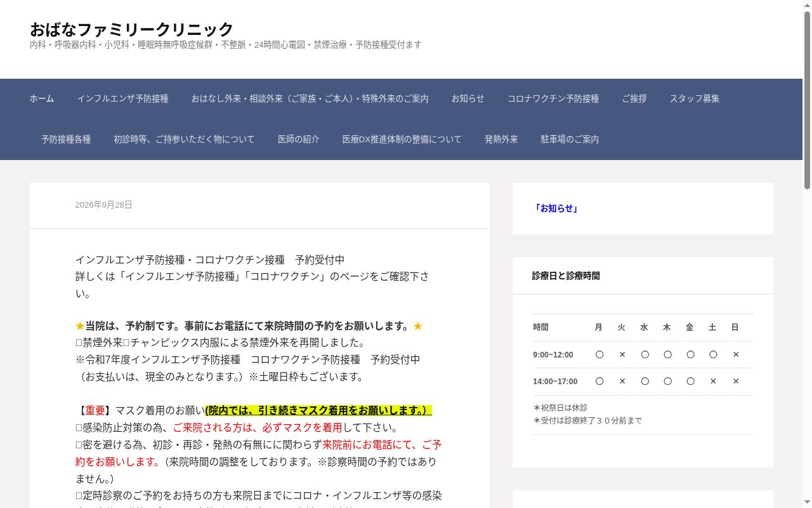Click the 「お知らせ」 sidebar link
The image size is (812, 508).
coord(556,208)
